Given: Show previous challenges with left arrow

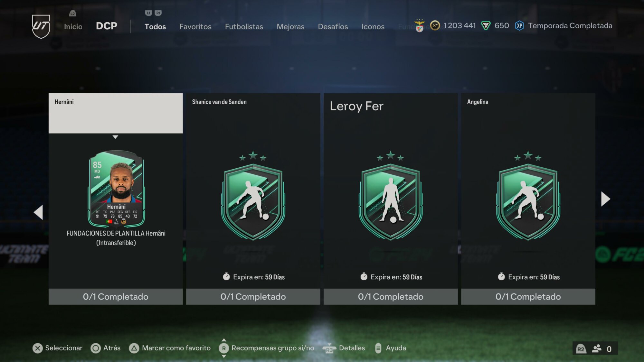Looking at the screenshot, I should [38, 212].
